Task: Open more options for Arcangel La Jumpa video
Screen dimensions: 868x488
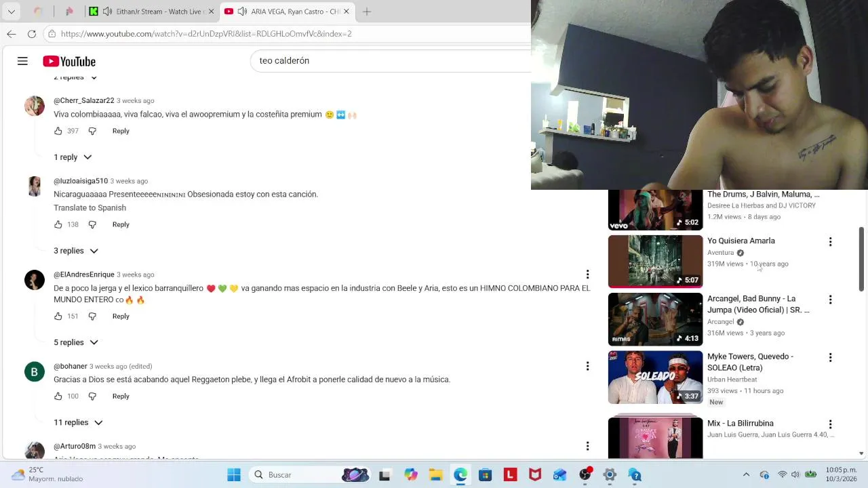Action: 830,300
